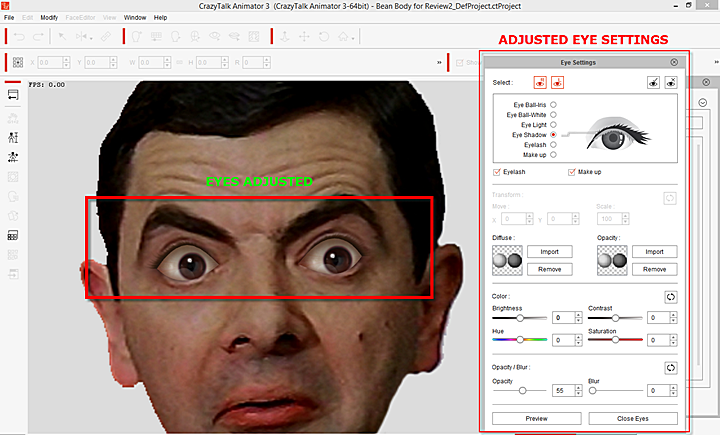This screenshot has height=435, width=720.
Task: Click the reset Color settings icon
Action: click(672, 296)
